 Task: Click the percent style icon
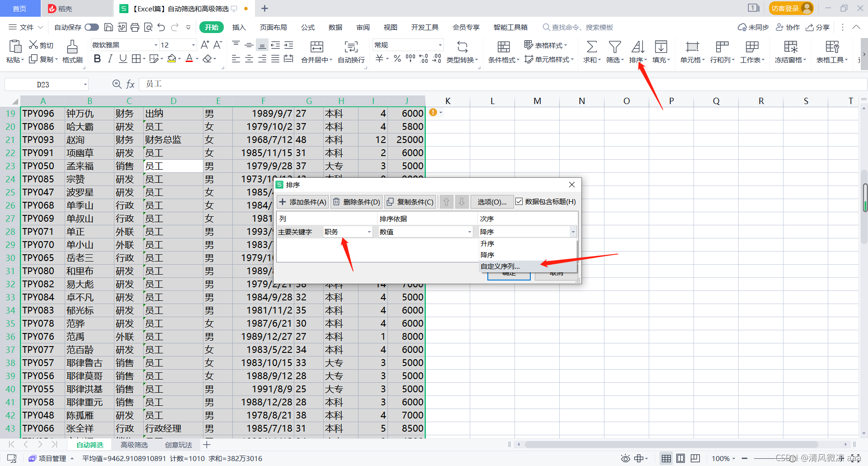tap(397, 59)
